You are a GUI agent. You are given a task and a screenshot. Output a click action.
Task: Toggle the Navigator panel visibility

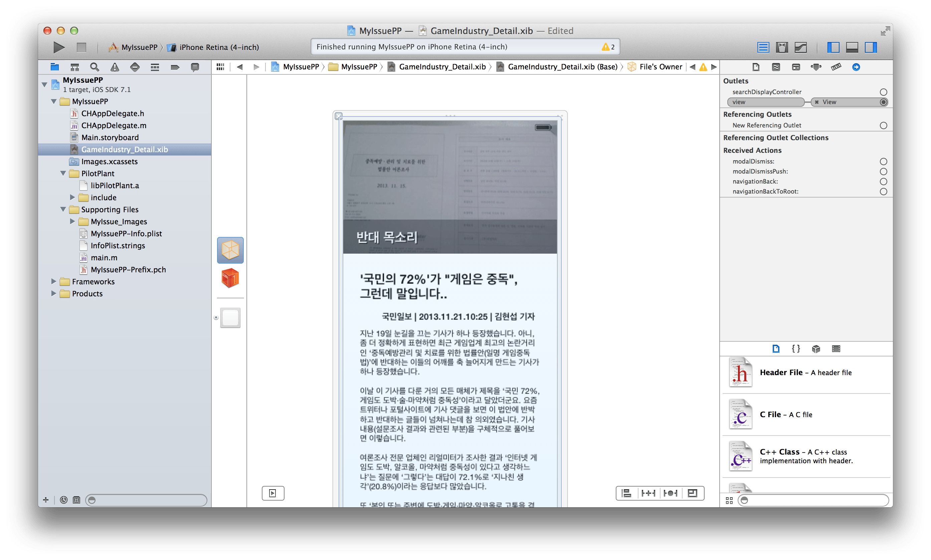coord(833,47)
